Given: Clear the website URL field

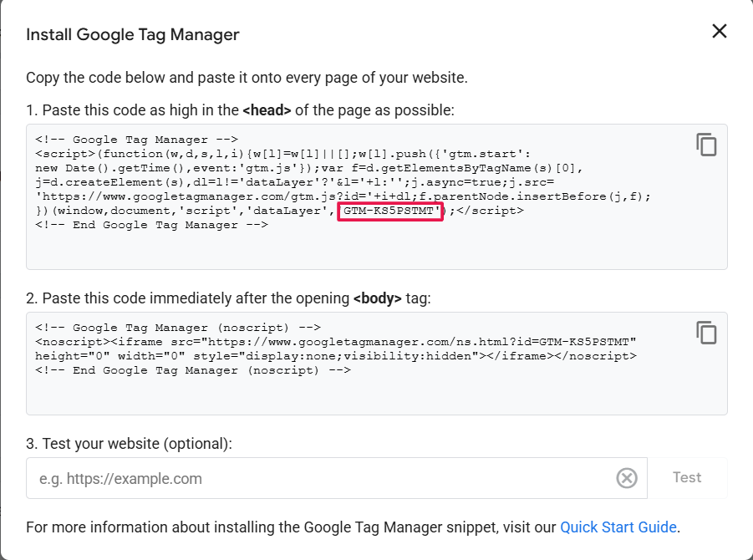Looking at the screenshot, I should point(626,478).
